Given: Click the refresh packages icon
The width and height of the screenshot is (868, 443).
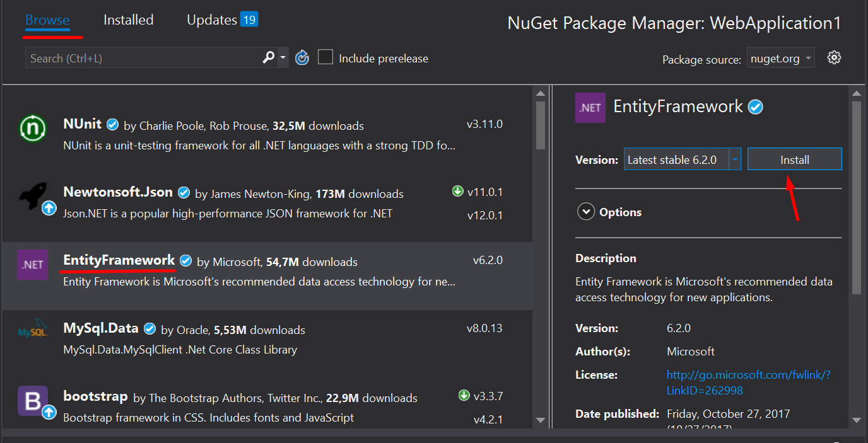Looking at the screenshot, I should point(302,58).
